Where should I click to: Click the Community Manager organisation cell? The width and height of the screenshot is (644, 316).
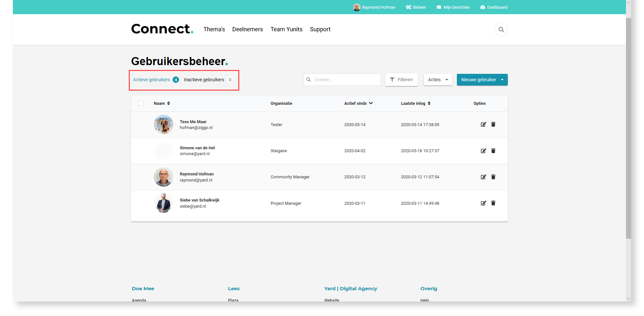pos(290,177)
